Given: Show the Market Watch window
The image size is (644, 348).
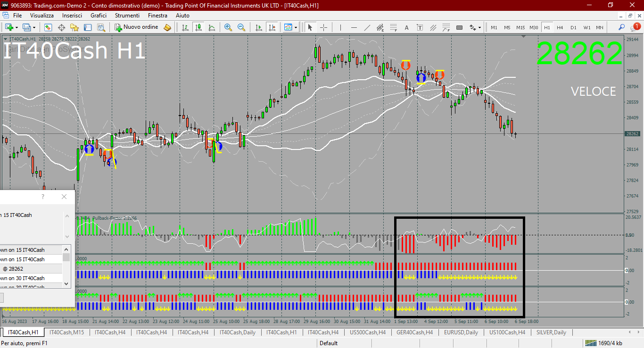Looking at the screenshot, I should [x=49, y=27].
